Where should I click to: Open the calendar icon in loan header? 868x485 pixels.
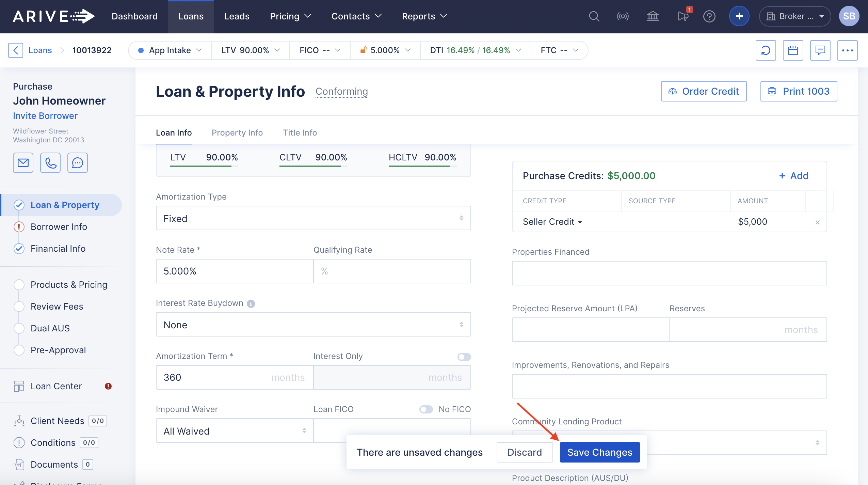point(793,50)
